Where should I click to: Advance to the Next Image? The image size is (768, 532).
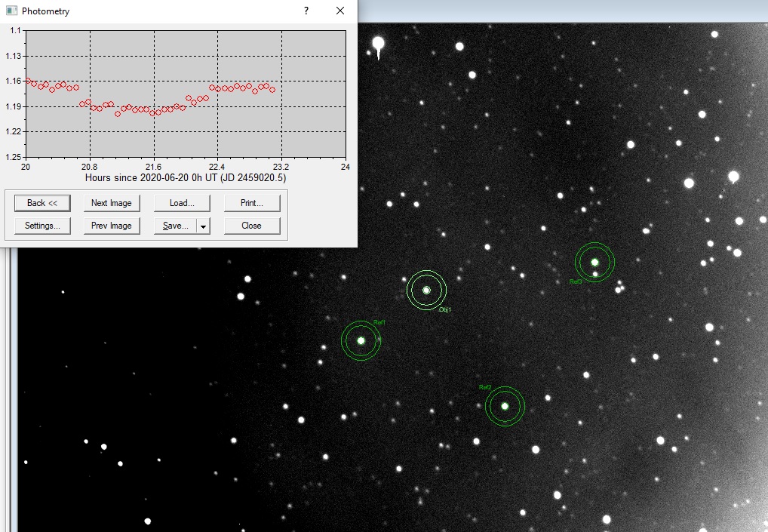(x=112, y=203)
